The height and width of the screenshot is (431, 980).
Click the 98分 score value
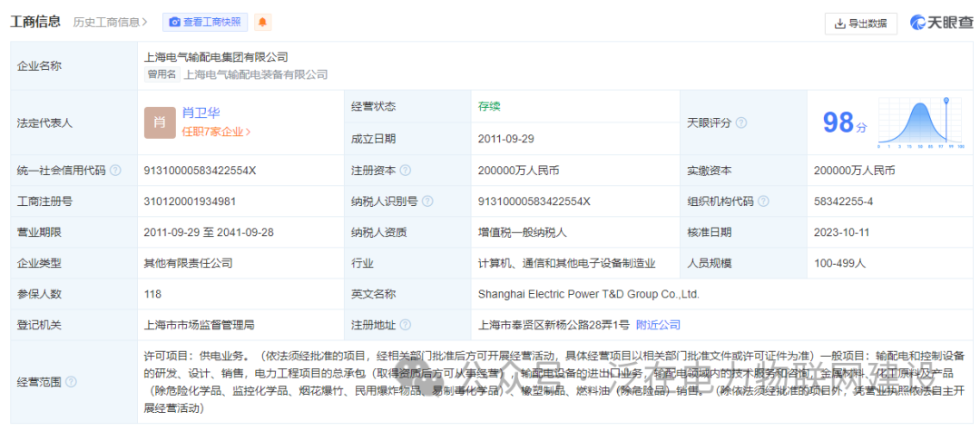coord(845,122)
